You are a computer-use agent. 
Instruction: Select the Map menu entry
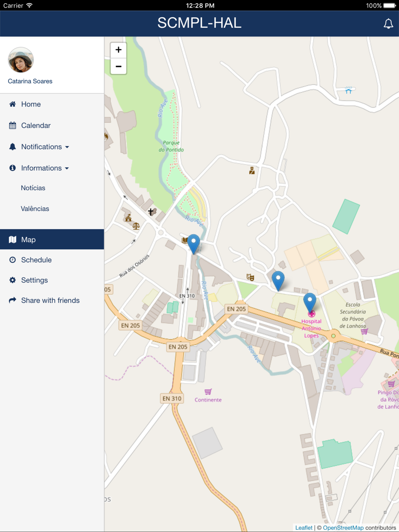(x=52, y=239)
